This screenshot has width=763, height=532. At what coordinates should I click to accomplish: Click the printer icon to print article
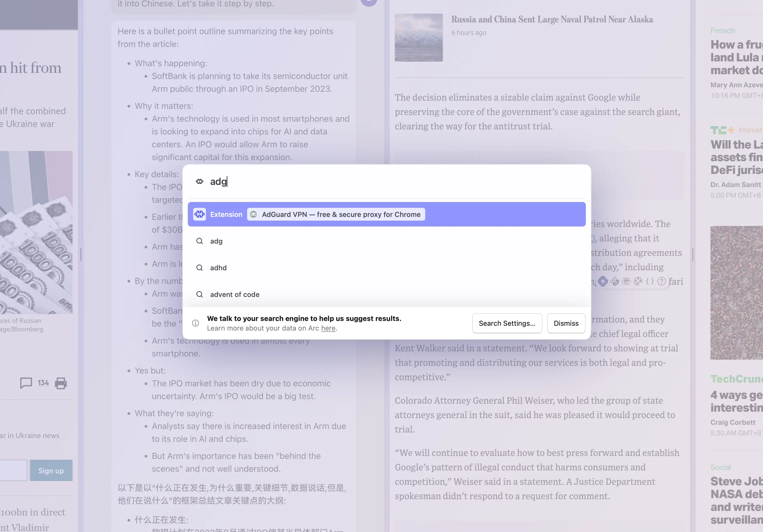(61, 383)
